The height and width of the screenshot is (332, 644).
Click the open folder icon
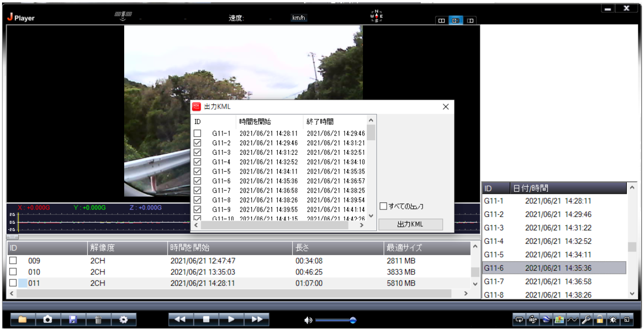[x=22, y=320]
